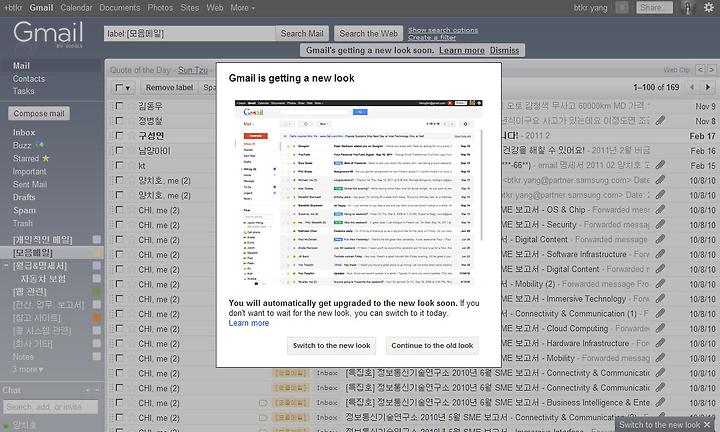Screen dimensions: 720x432
Task: Click paperclip on Immersive Technology email
Action: [x=660, y=299]
